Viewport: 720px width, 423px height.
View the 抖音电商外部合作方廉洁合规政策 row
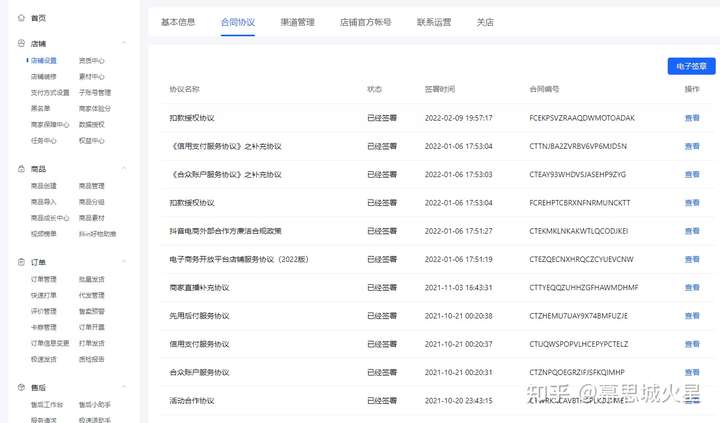[x=692, y=231]
